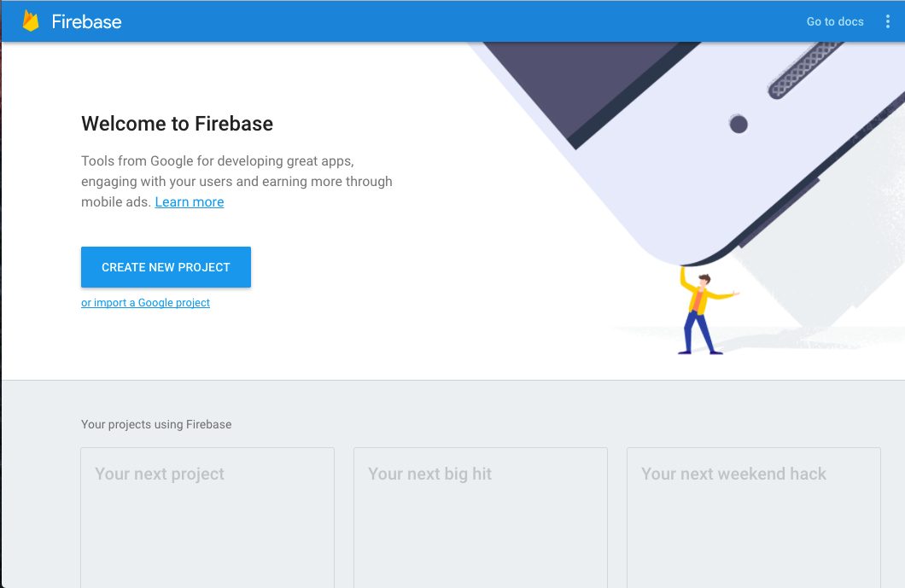
Task: Click the empty blue header bar area
Action: point(462,21)
